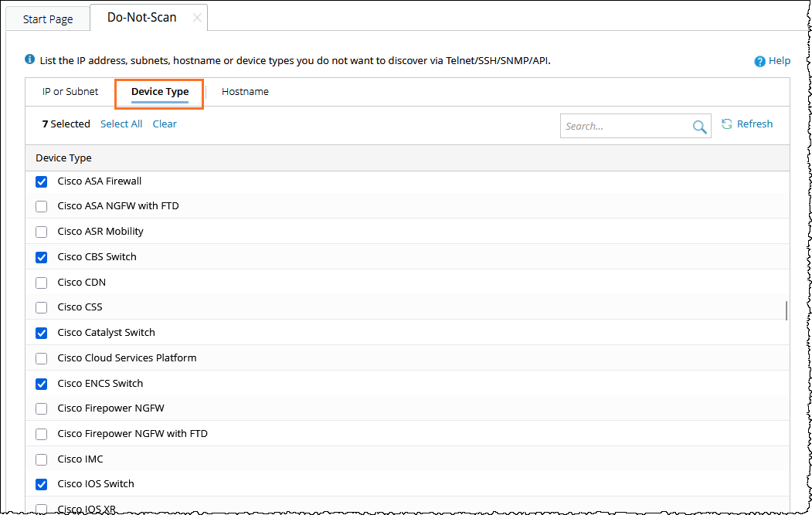The image size is (812, 515).
Task: Uncheck Cisco Catalyst Switch
Action: pos(42,334)
